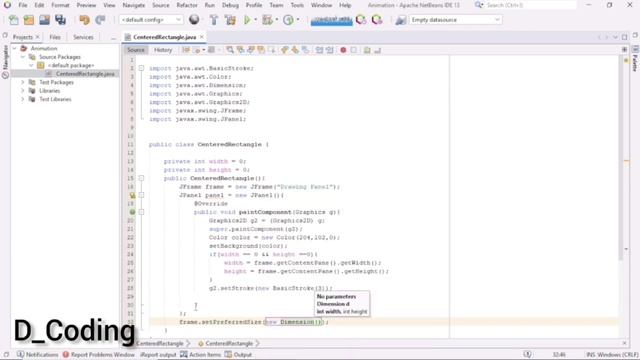Click the editor Find Selection icon

click(x=230, y=50)
